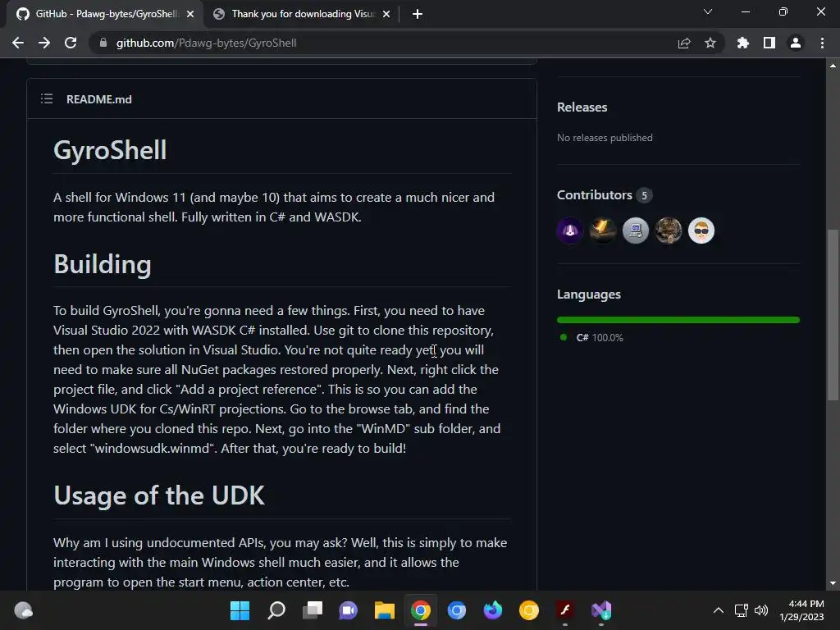Image resolution: width=840 pixels, height=630 pixels.
Task: Open Visual Studio Installer taskbar icon
Action: [x=601, y=610]
